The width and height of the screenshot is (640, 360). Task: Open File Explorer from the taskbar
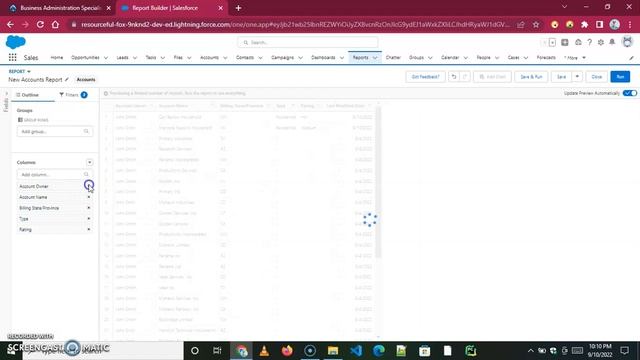(333, 351)
